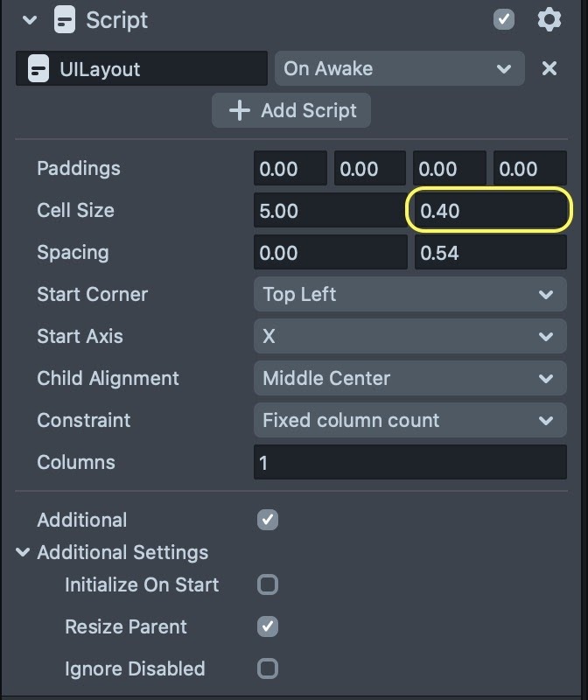Open the On Awake event dropdown
Viewport: 588px width, 700px height.
point(399,68)
